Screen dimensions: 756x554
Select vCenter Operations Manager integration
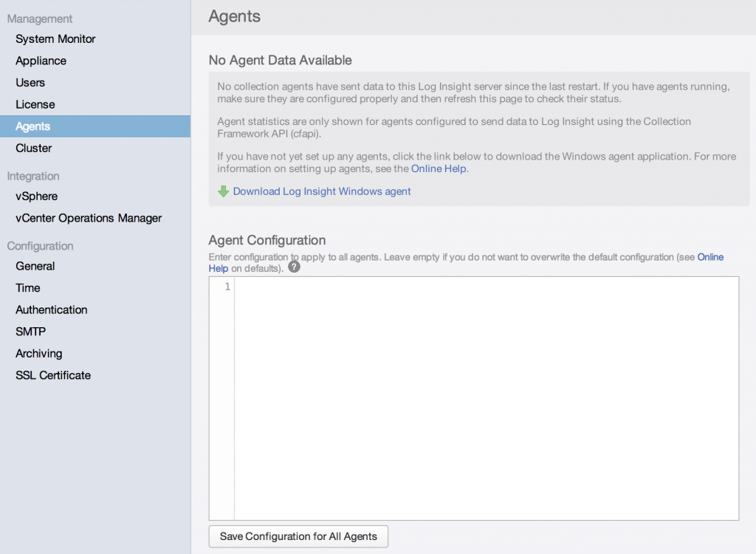[x=89, y=218]
